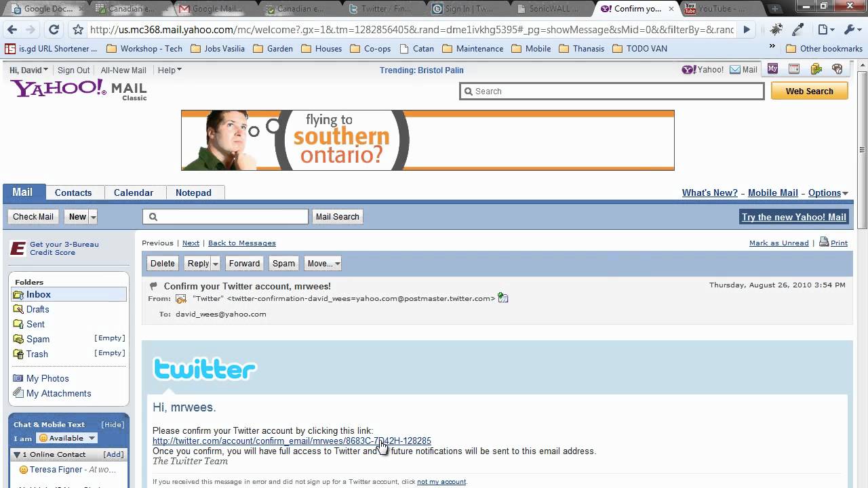Viewport: 868px width, 488px height.
Task: Add sender to contacts icon
Action: 503,298
